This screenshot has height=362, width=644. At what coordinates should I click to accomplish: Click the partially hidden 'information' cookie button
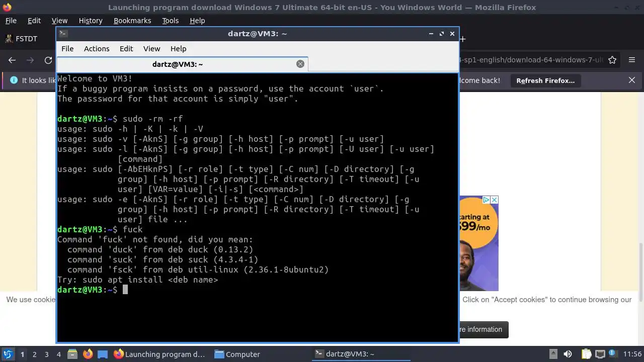coord(484,329)
